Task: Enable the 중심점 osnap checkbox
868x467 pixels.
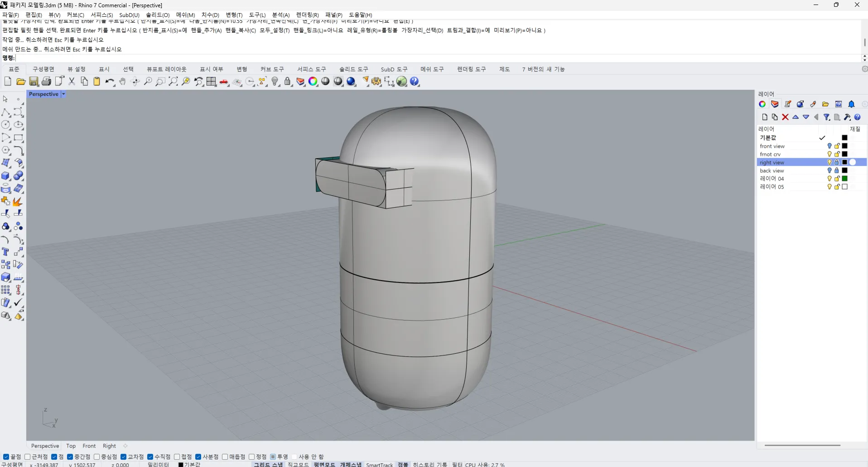Action: (96, 457)
